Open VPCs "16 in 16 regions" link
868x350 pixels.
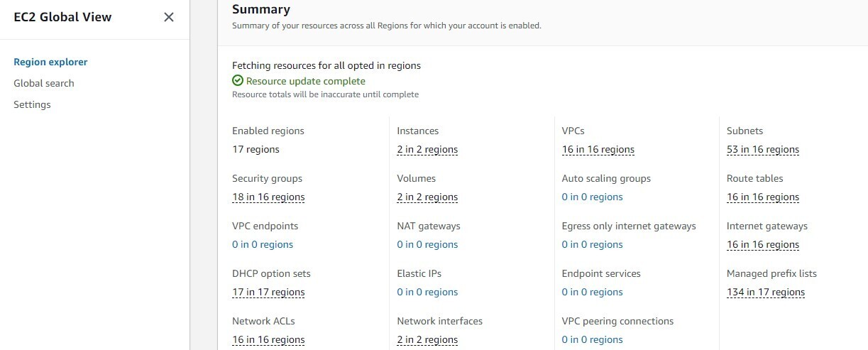(x=598, y=150)
